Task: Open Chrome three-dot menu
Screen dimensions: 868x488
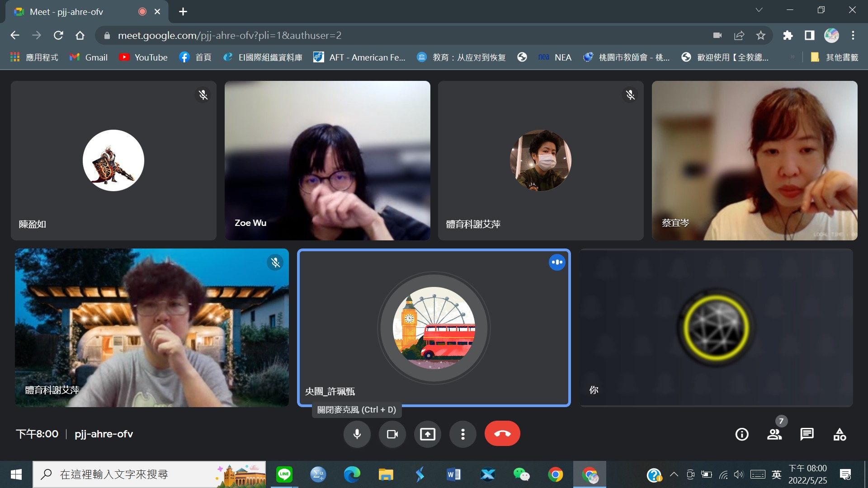Action: (x=853, y=35)
